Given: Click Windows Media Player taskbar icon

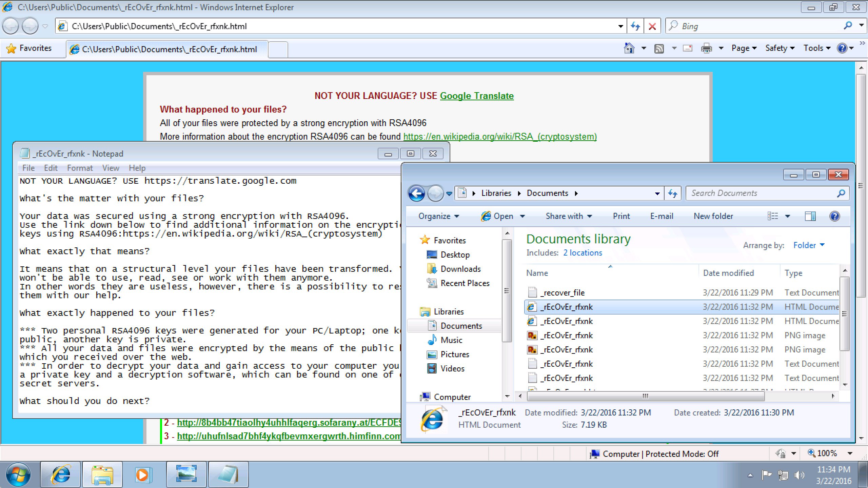Looking at the screenshot, I should [x=144, y=474].
